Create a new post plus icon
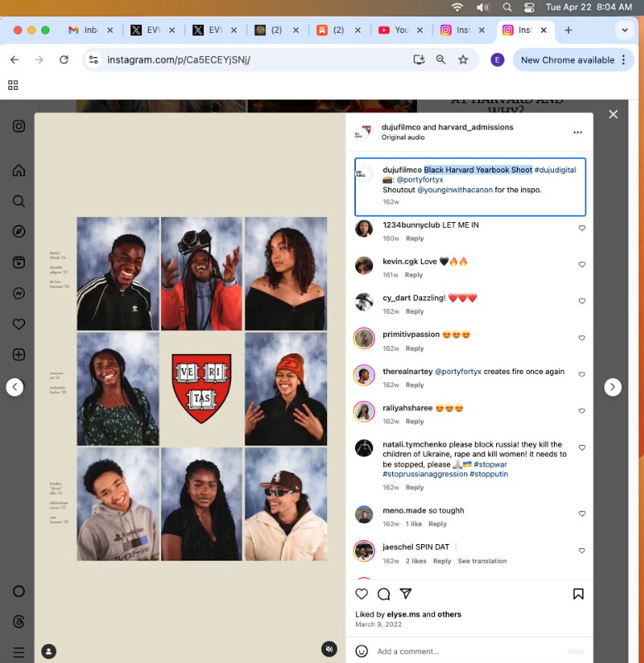The image size is (644, 663). (19, 354)
